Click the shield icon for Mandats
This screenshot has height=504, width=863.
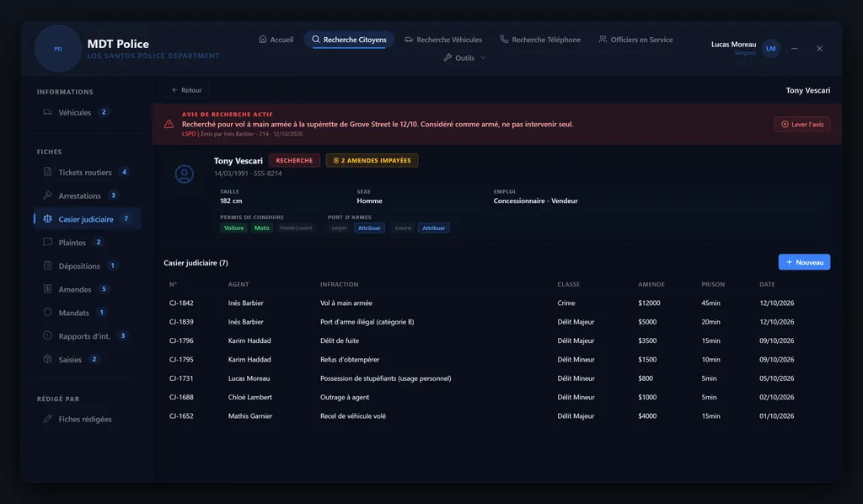[48, 313]
